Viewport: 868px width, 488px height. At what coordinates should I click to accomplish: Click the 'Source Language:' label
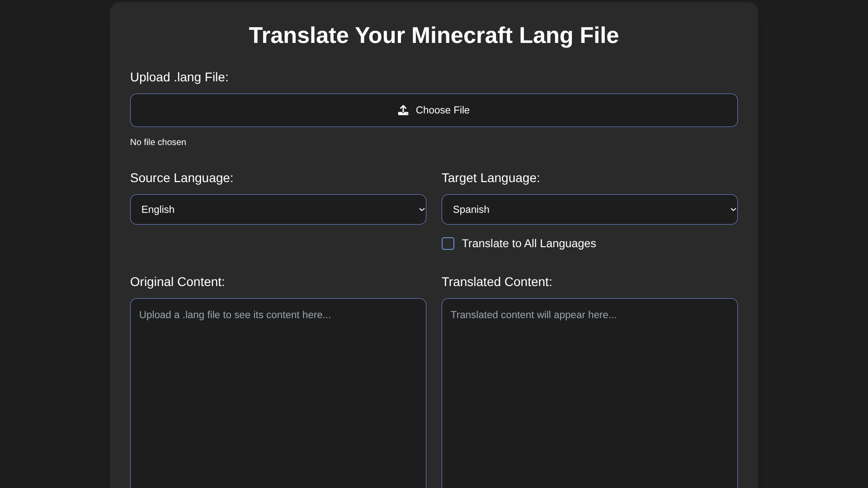(182, 178)
